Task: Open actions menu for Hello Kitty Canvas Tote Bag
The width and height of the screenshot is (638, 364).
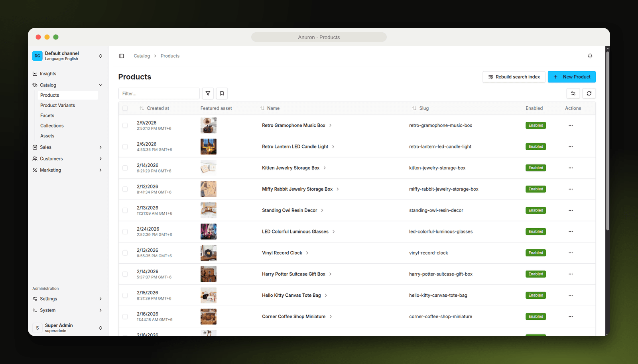Action: (x=571, y=296)
